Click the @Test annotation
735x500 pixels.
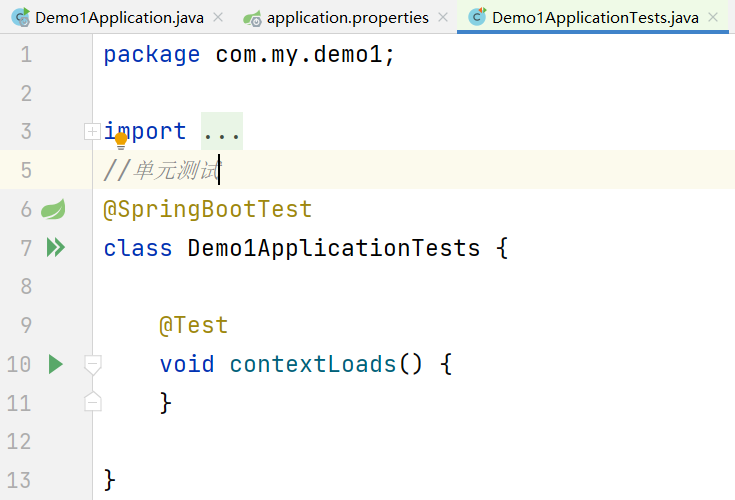point(193,325)
